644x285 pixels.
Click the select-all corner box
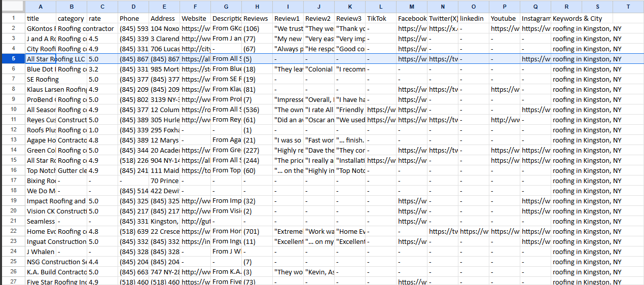click(13, 7)
